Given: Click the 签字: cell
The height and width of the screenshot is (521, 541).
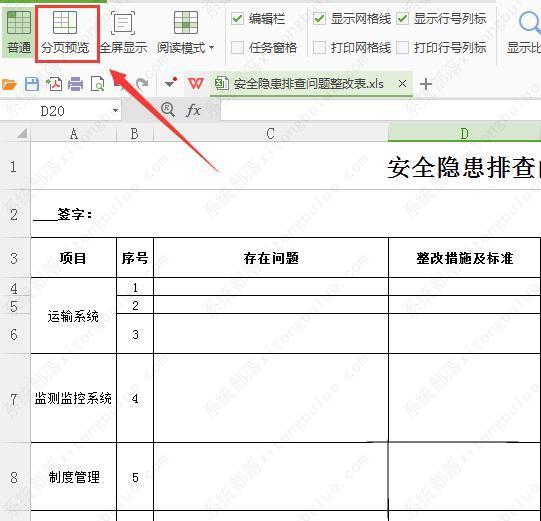Looking at the screenshot, I should pos(75,214).
